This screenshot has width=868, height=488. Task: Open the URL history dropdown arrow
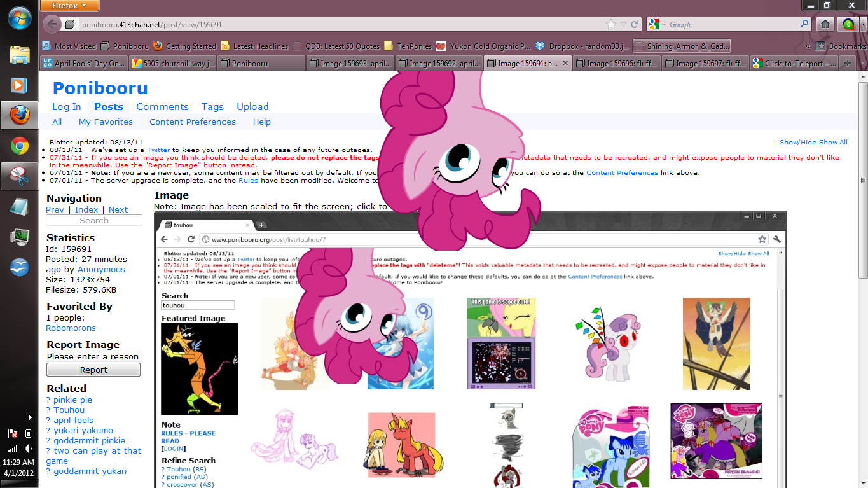pos(623,24)
